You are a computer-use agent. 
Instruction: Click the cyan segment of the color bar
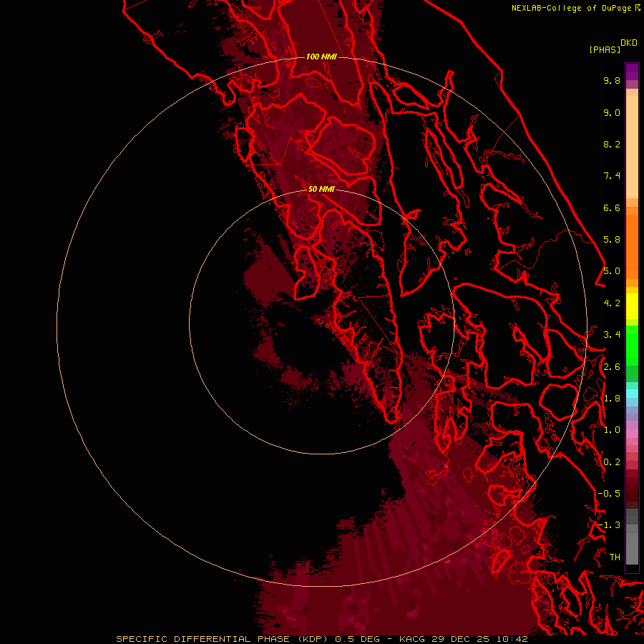[x=632, y=393]
